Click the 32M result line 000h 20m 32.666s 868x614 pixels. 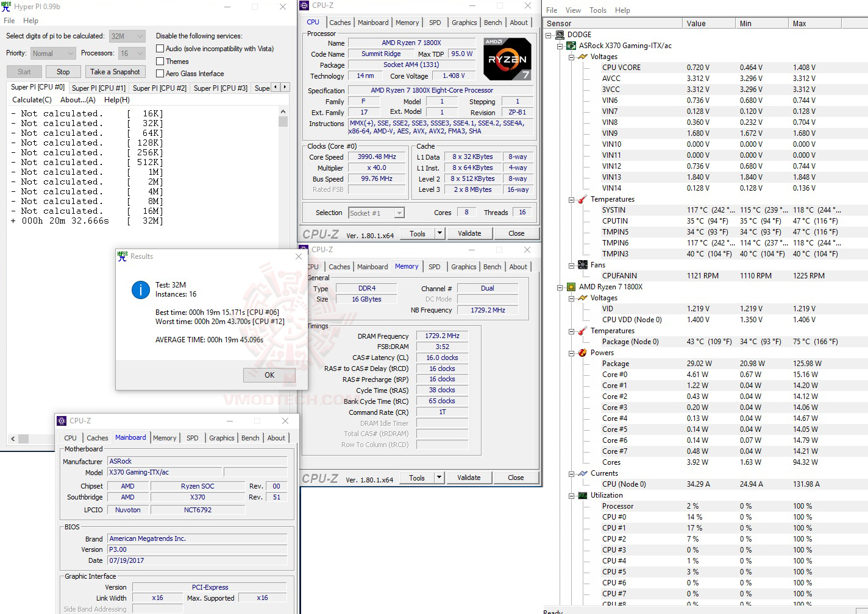click(87, 221)
